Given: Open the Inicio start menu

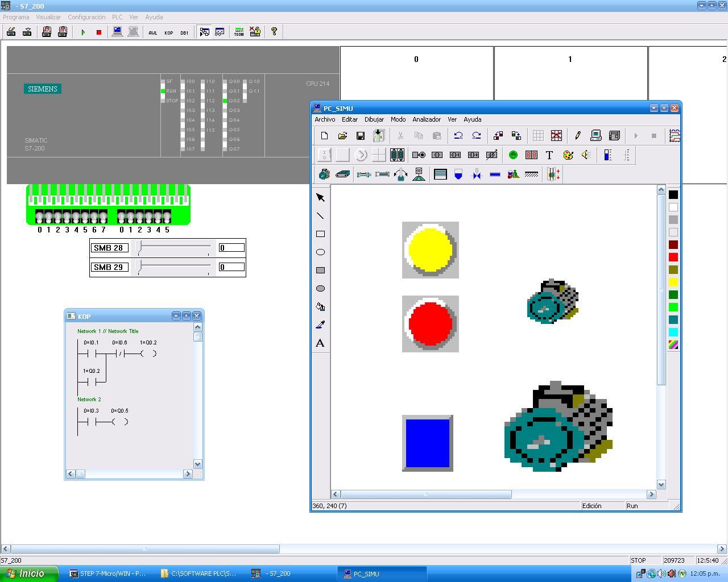Looking at the screenshot, I should pos(29,573).
